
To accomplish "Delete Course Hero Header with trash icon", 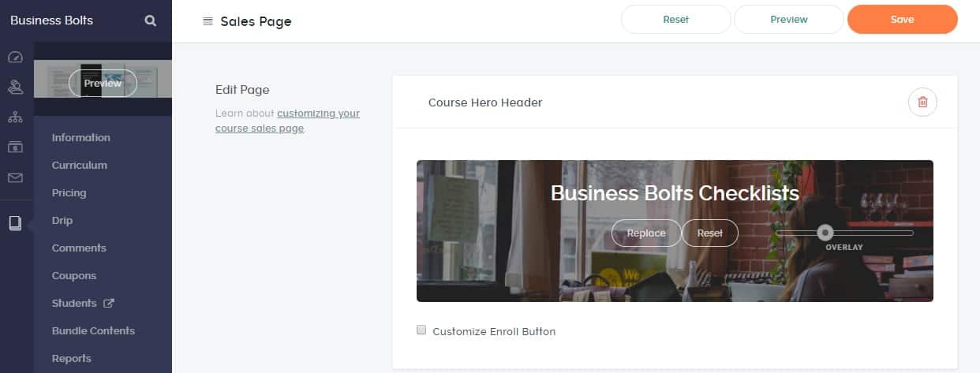I will click(922, 103).
